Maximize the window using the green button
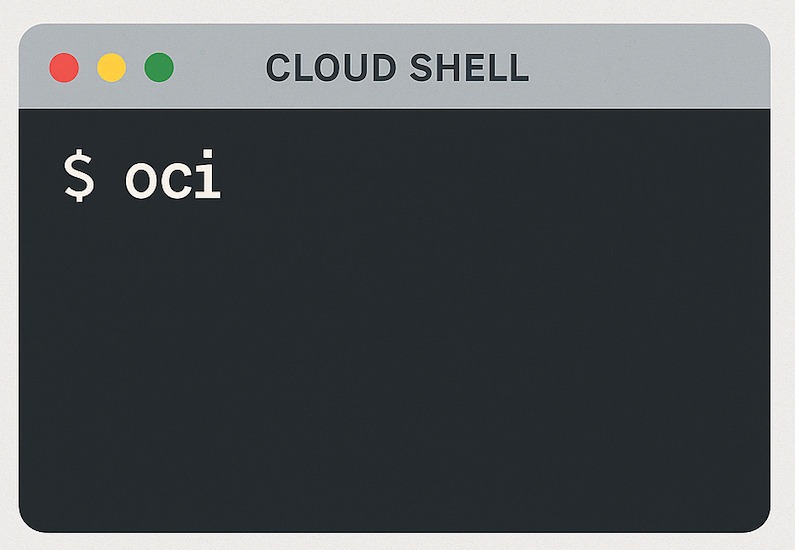Screen dimensions: 795x550 [159, 68]
